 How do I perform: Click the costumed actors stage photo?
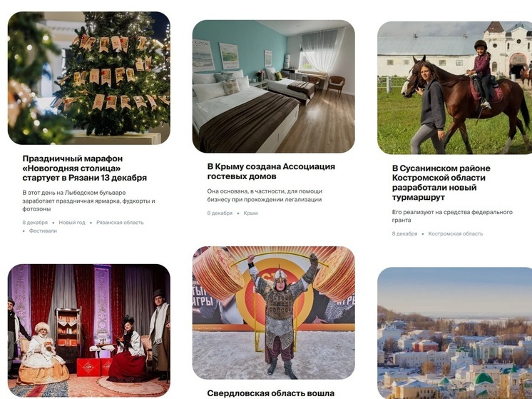[89, 330]
